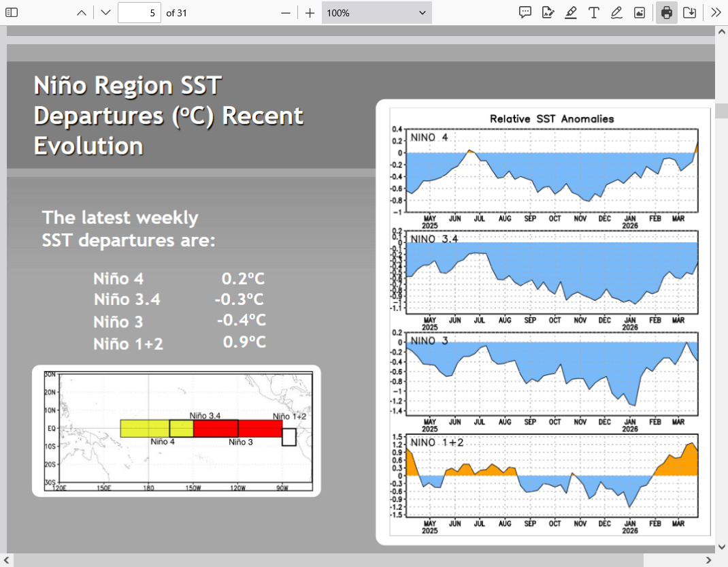Toggle the sidebar panel
Screen dimensions: 728x567
tap(12, 12)
